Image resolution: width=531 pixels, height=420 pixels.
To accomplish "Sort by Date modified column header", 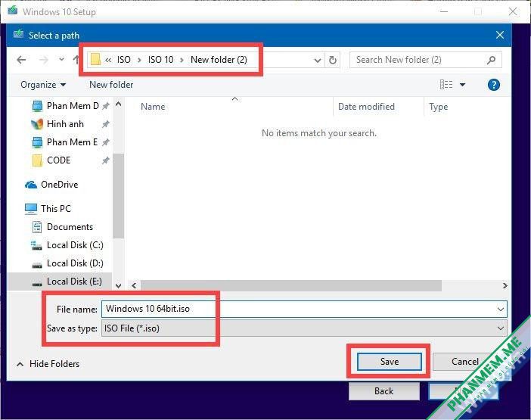I will [x=366, y=107].
